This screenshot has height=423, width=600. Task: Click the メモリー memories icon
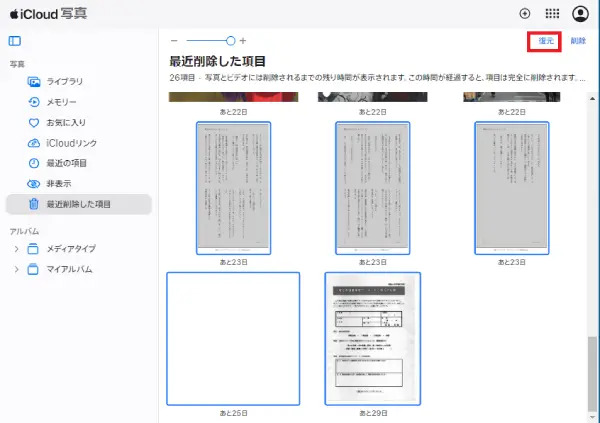tap(34, 102)
